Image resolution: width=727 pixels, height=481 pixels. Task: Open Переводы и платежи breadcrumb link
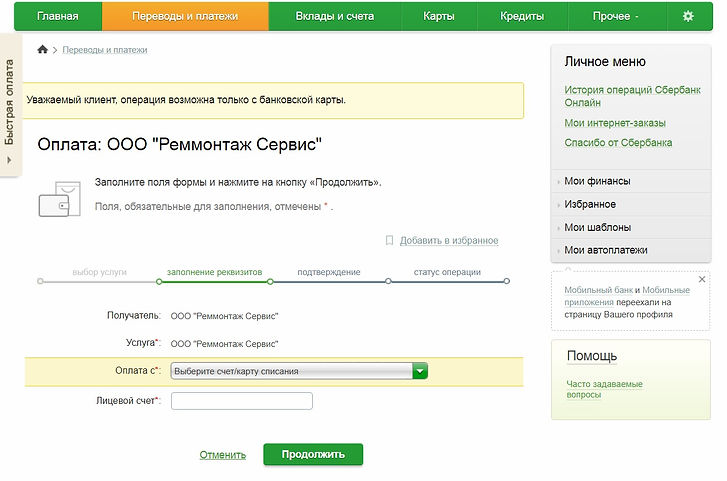(x=105, y=50)
